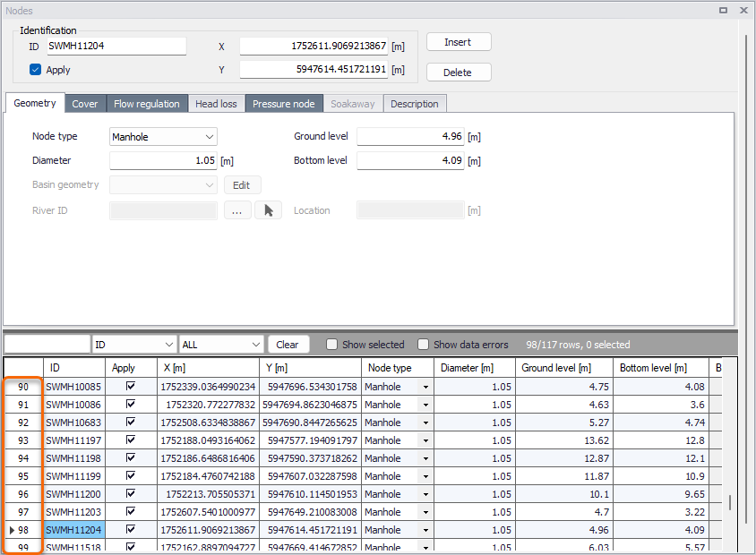Click the SWMH11203 ID cell
The height and width of the screenshot is (555, 756).
[74, 512]
